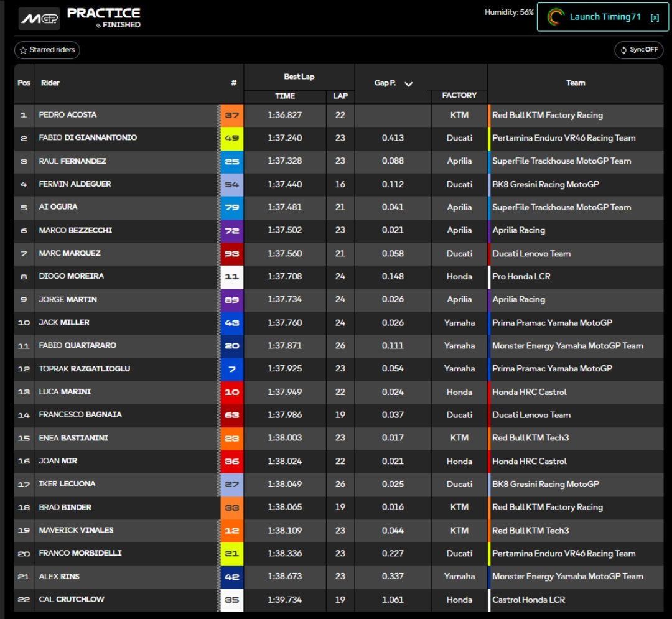The width and height of the screenshot is (672, 619).
Task: Click the LAP sub-header
Action: (340, 96)
